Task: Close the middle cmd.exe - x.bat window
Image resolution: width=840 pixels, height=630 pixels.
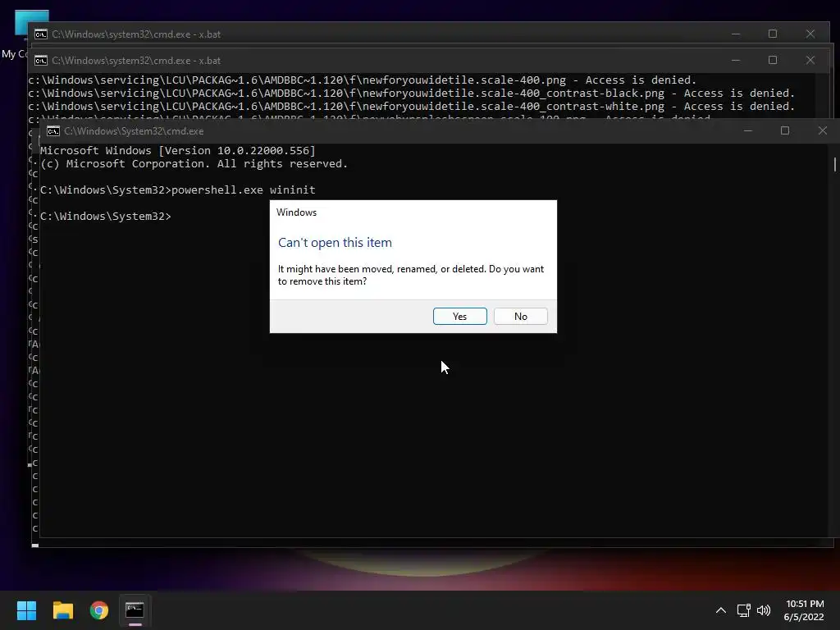Action: (810, 60)
